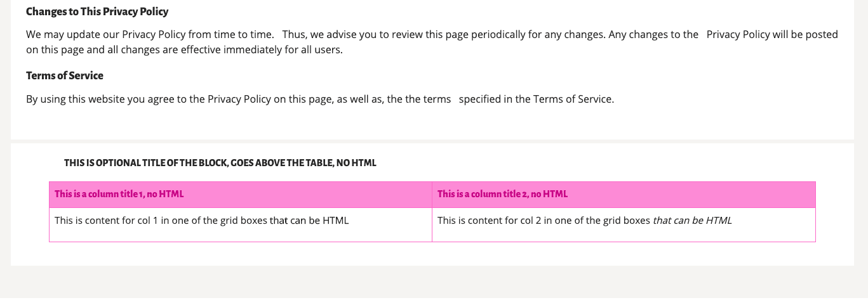Click 'Privacy Policy will be posted' in the first paragraph
868x305 pixels.
772,34
